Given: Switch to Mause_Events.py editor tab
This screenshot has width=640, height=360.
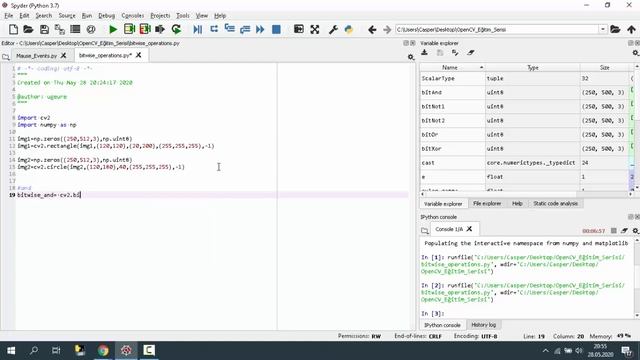Looking at the screenshot, I should point(36,56).
